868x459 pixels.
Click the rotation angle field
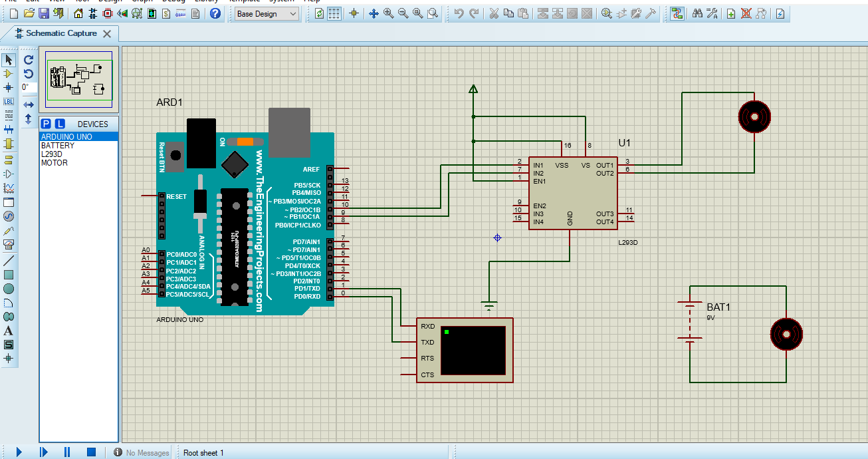tap(29, 87)
